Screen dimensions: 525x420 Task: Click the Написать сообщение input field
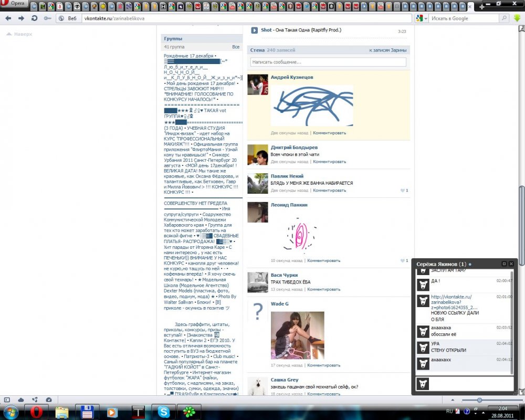coord(328,62)
